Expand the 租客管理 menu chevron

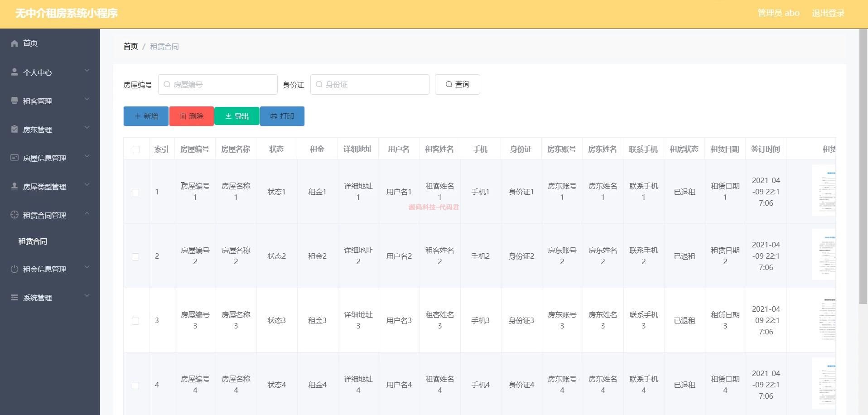(87, 99)
